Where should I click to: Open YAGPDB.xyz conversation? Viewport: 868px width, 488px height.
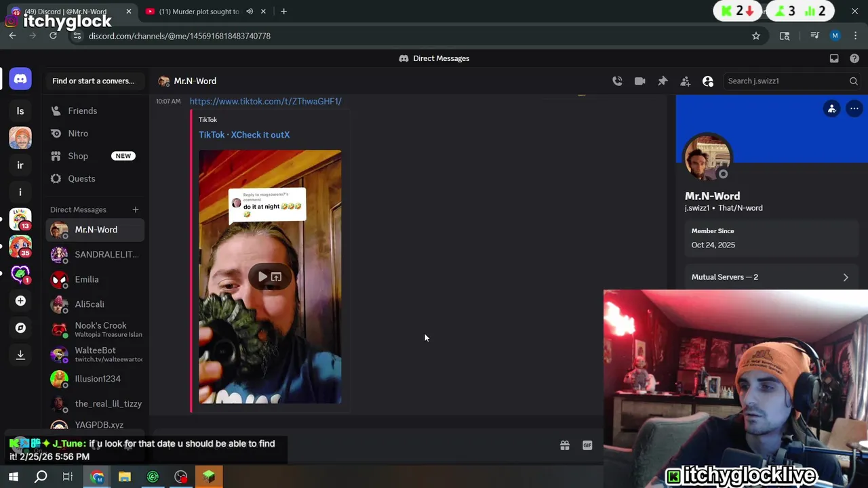click(x=95, y=425)
